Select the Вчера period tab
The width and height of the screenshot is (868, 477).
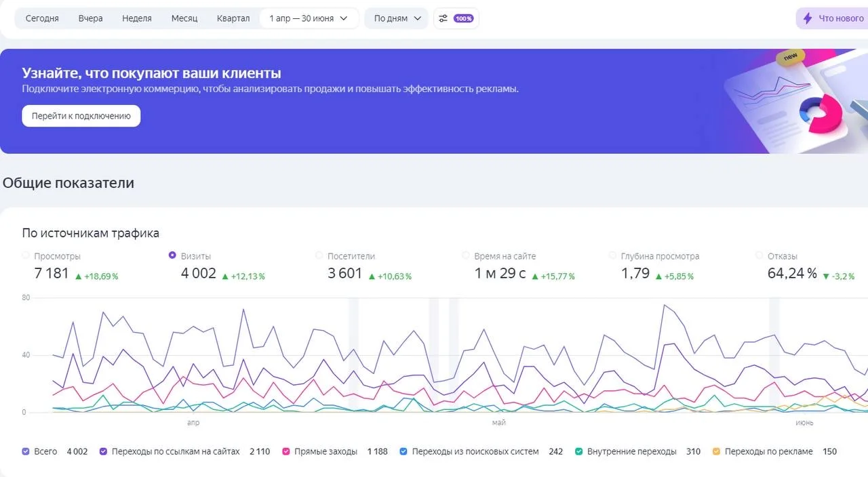click(90, 18)
